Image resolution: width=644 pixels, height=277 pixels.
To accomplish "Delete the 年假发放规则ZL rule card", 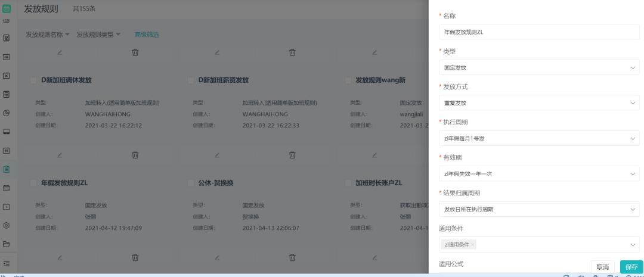I will (x=135, y=258).
